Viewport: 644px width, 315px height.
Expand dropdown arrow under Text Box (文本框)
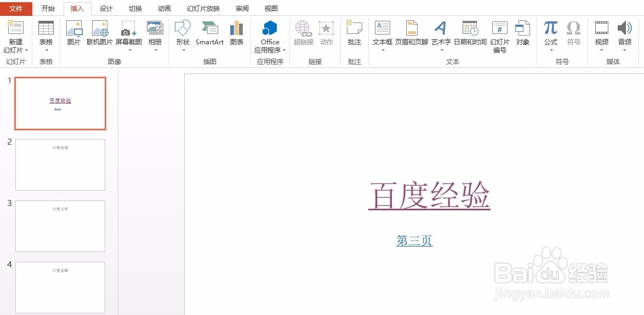pos(383,50)
